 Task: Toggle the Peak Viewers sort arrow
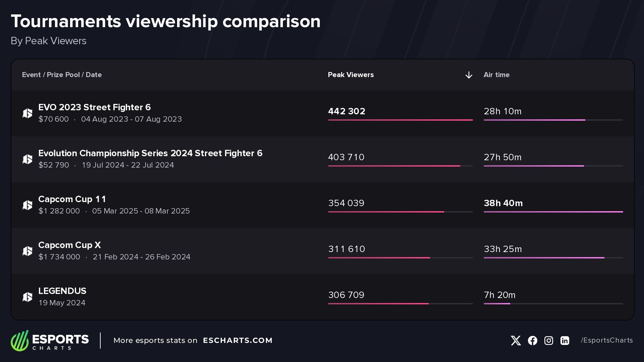[x=469, y=75]
